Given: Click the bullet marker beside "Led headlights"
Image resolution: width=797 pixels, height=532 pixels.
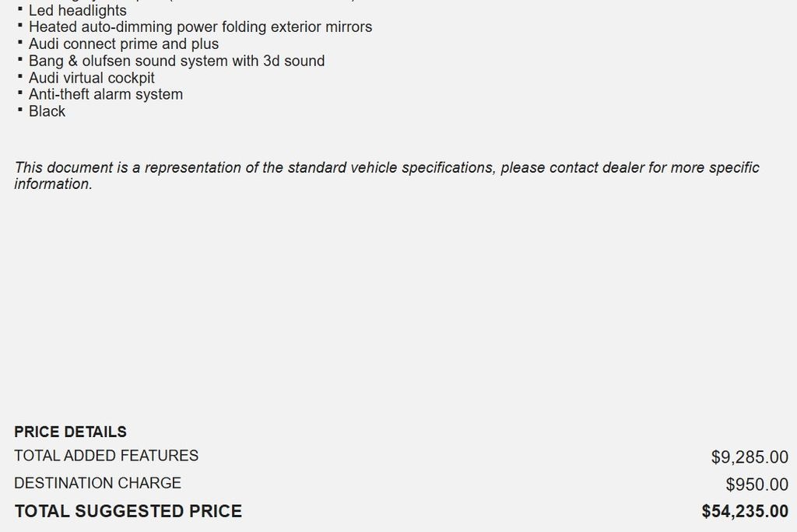Looking at the screenshot, I should point(20,9).
